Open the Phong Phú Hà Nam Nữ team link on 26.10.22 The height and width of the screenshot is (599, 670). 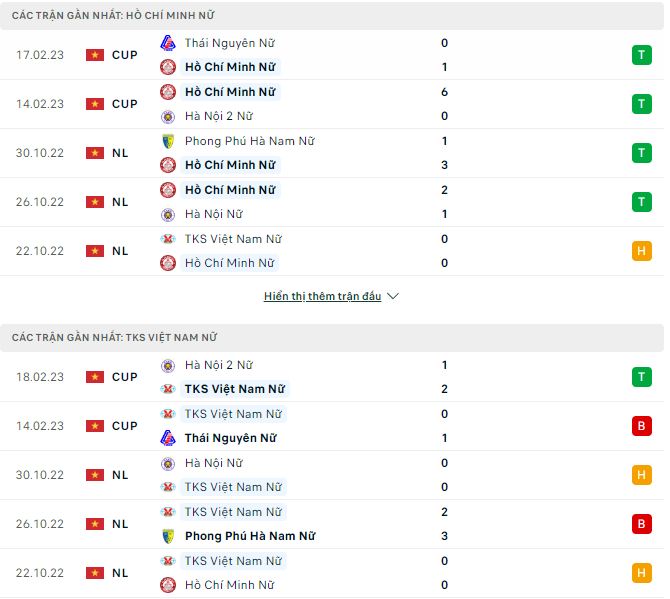click(249, 536)
